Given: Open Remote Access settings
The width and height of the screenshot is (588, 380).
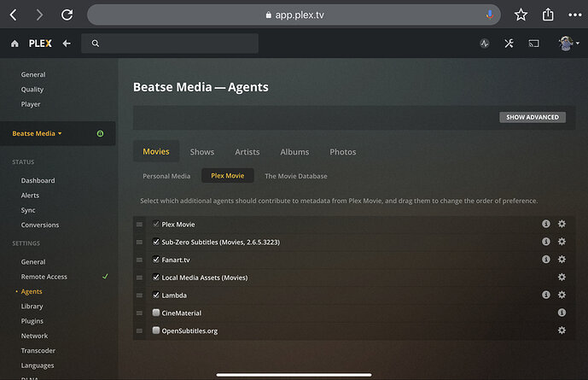Looking at the screenshot, I should pos(44,277).
